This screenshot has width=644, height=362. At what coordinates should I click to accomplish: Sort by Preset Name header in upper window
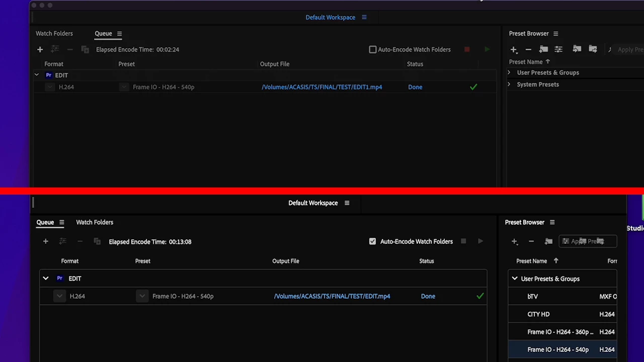526,62
